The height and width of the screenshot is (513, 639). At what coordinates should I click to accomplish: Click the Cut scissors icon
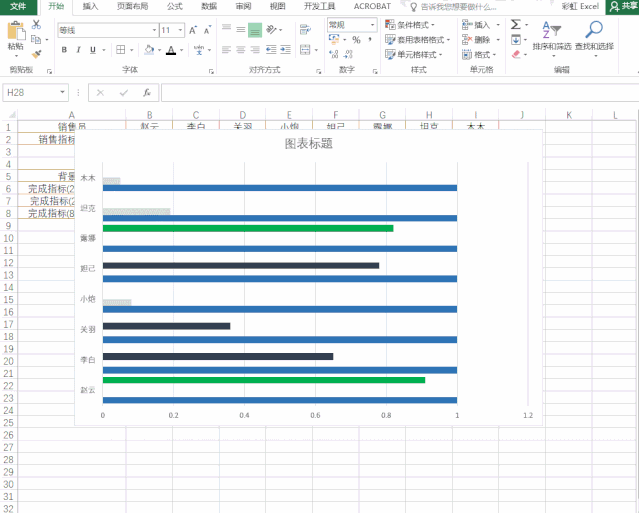pyautogui.click(x=37, y=24)
